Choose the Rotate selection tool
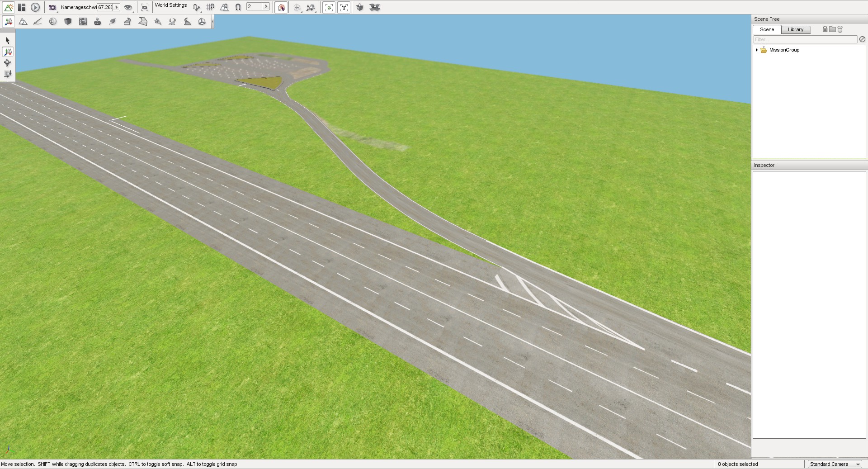 tap(8, 63)
